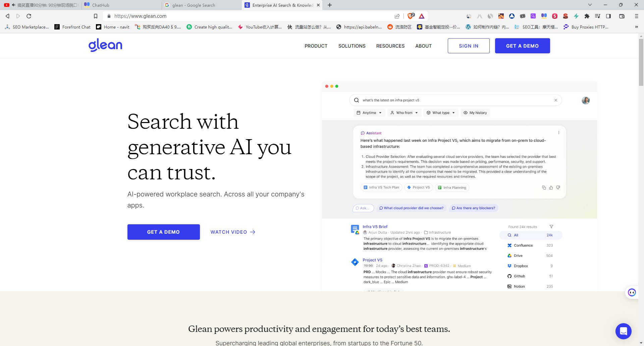Click the filter funnel icon
The image size is (644, 346).
pos(551,227)
